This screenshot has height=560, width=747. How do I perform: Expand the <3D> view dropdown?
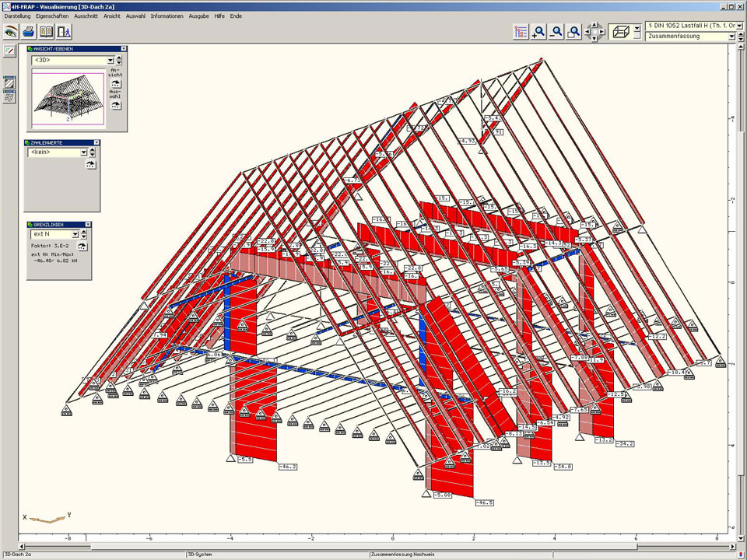(x=110, y=60)
